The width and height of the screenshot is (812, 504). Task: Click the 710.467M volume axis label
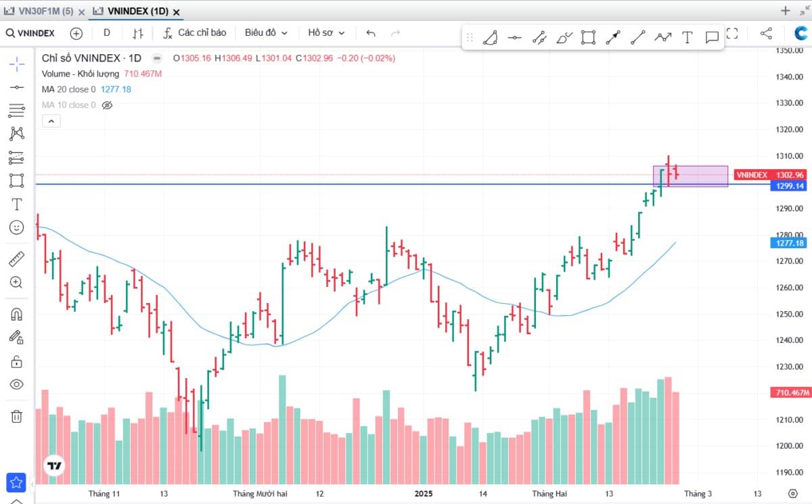[x=790, y=392]
